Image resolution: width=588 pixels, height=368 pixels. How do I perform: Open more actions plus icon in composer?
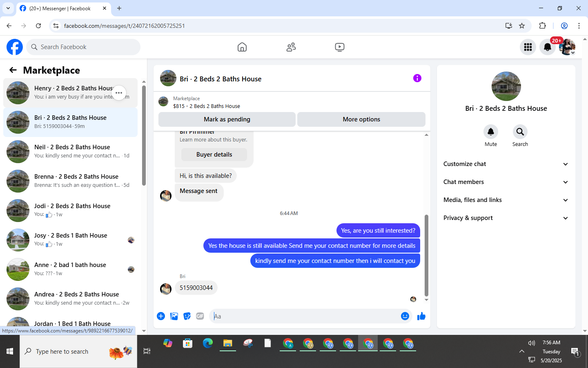(161, 316)
